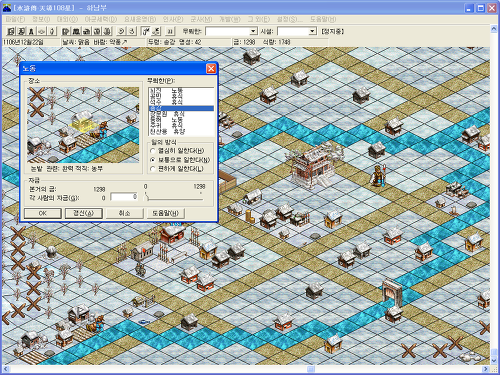
Task: Select the first row of the 무뢰한 list
Action: click(181, 90)
